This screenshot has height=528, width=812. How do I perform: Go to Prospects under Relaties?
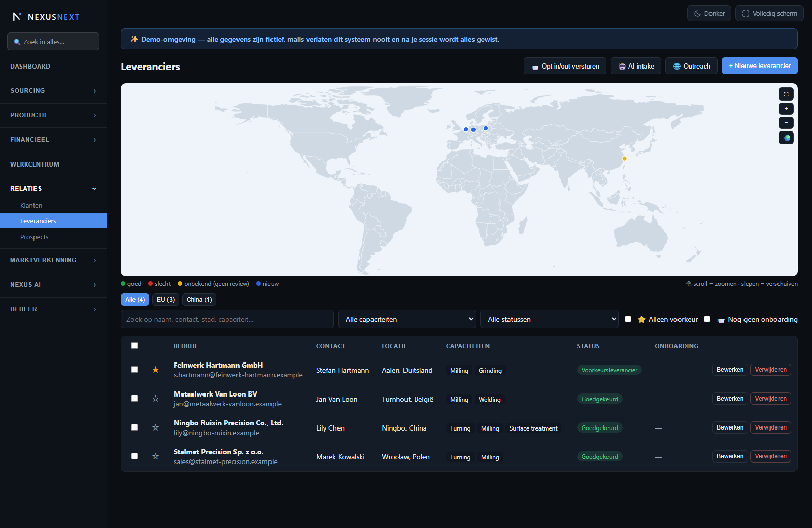(x=53, y=237)
